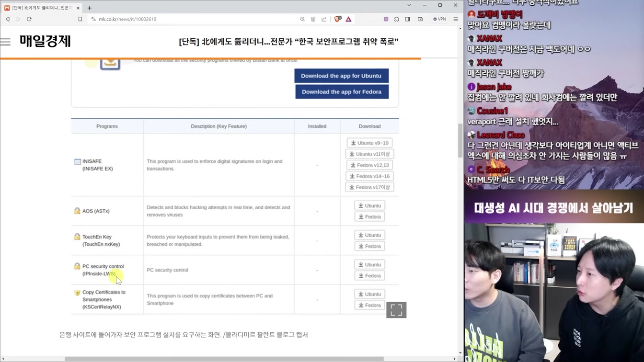Click Fedora download in Copy Certificates row
The image size is (644, 362).
pos(369,305)
